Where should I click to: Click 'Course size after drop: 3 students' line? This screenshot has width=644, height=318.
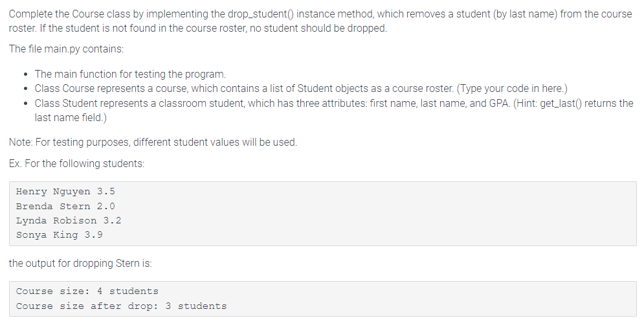tap(121, 306)
